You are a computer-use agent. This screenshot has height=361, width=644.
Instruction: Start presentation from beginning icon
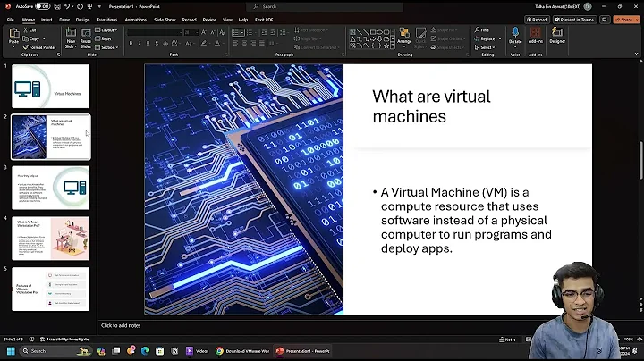point(89,6)
